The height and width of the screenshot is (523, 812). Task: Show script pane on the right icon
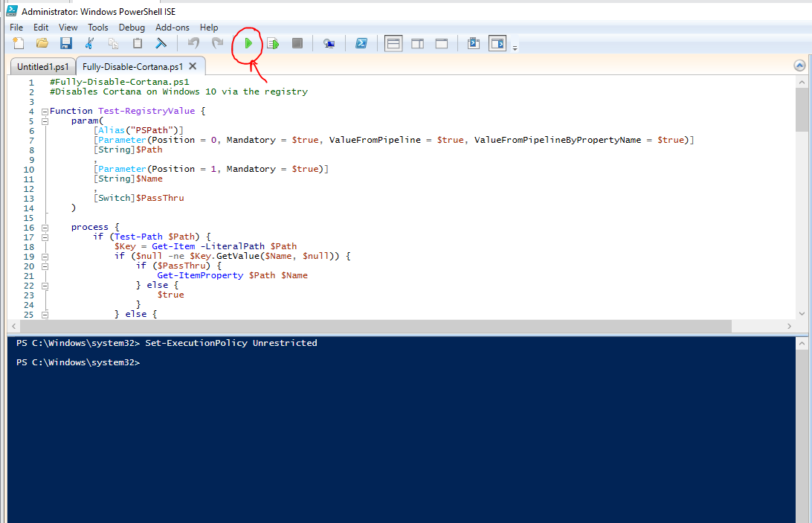(x=417, y=44)
